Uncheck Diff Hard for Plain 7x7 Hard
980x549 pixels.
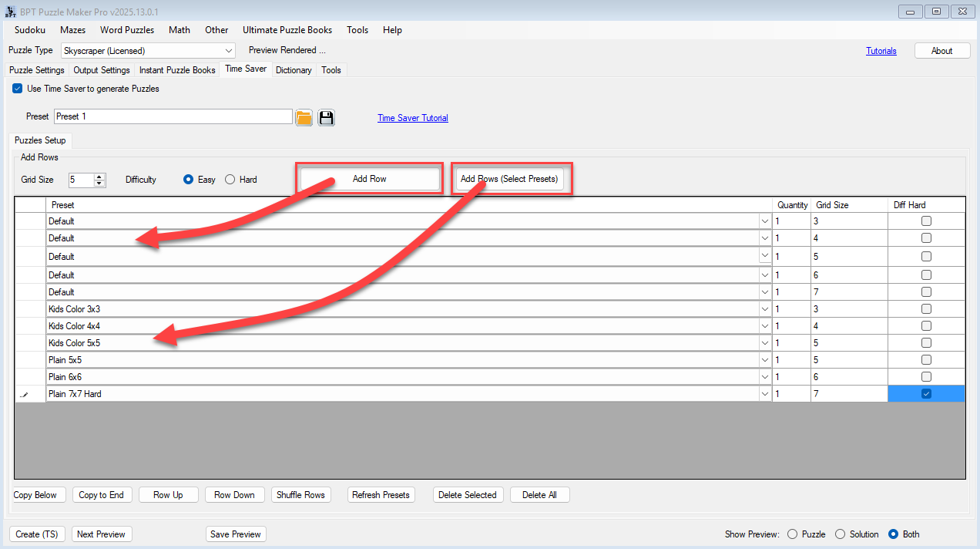pos(926,394)
